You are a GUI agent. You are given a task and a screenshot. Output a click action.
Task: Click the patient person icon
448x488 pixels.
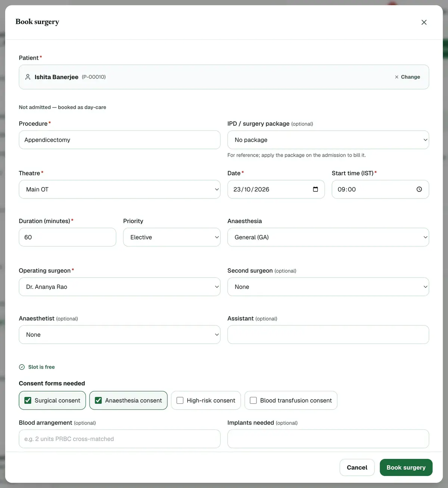pyautogui.click(x=28, y=77)
